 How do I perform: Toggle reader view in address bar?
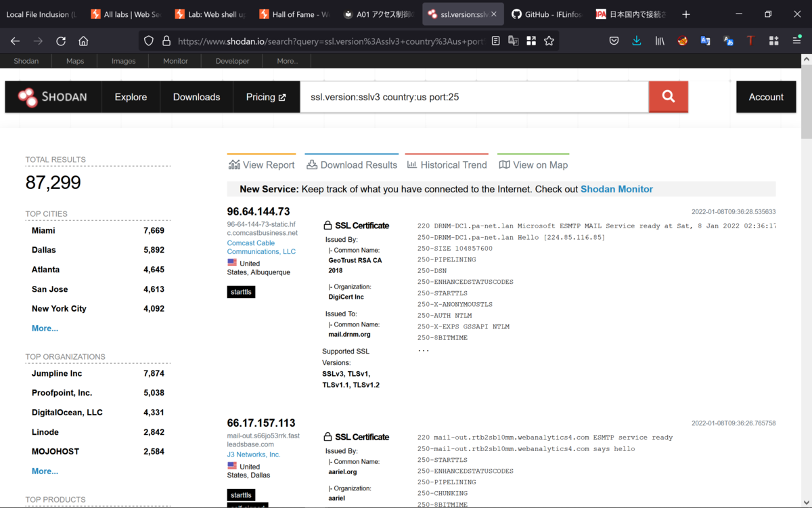[496, 41]
